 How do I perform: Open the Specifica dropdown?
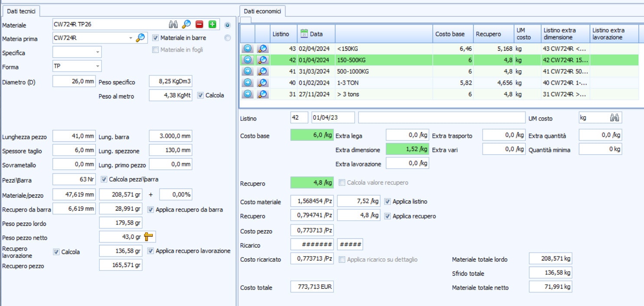click(98, 52)
